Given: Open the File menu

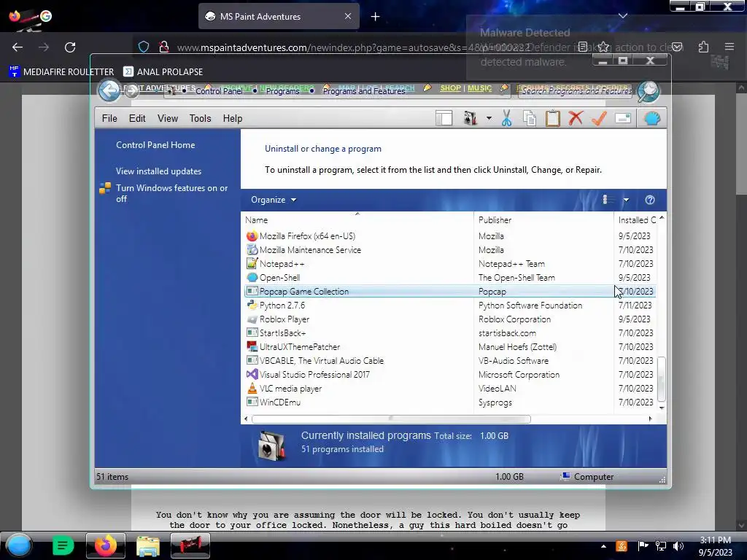Looking at the screenshot, I should pos(109,118).
